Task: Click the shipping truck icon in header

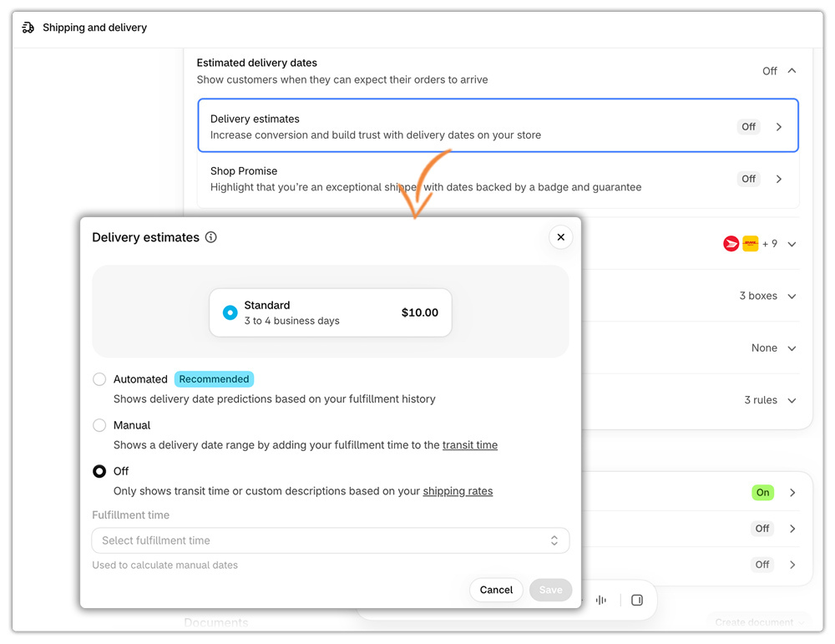Action: tap(28, 28)
